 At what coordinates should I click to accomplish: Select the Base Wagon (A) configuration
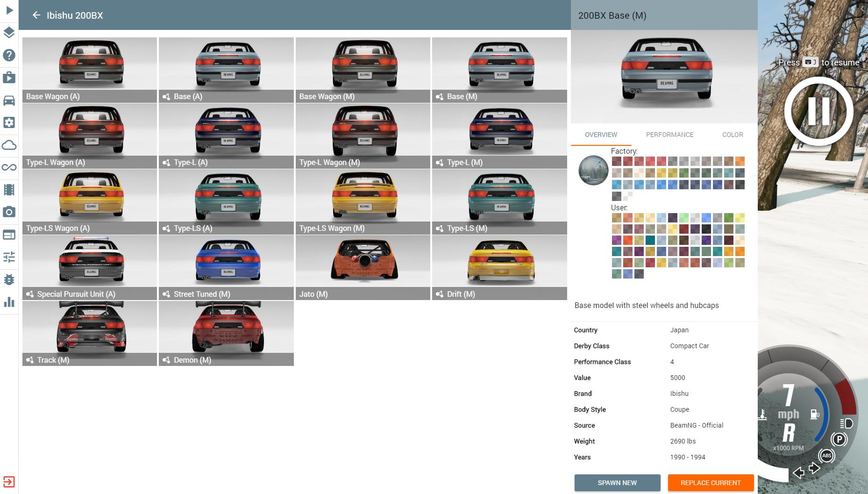tap(90, 70)
